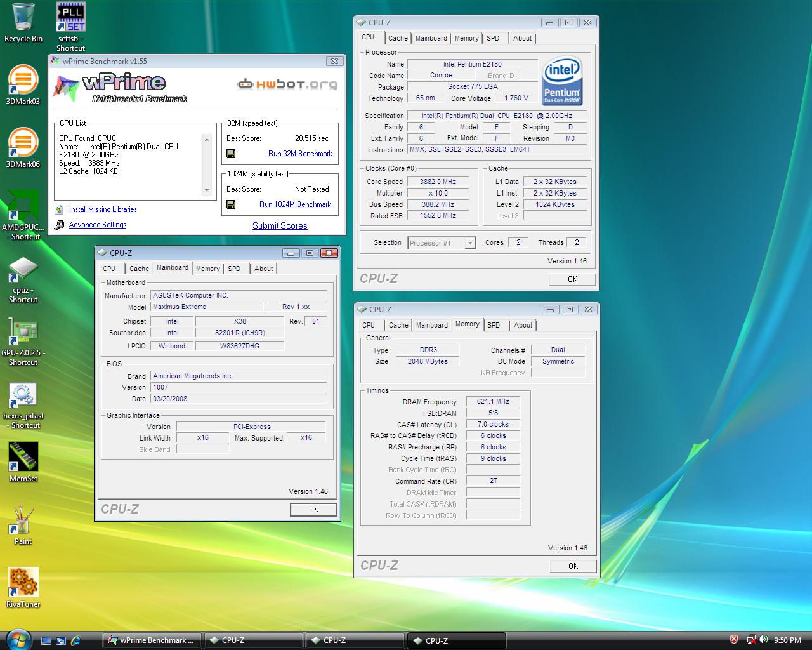Click the DRAM Frequency 621.1 MHz field

pyautogui.click(x=493, y=401)
